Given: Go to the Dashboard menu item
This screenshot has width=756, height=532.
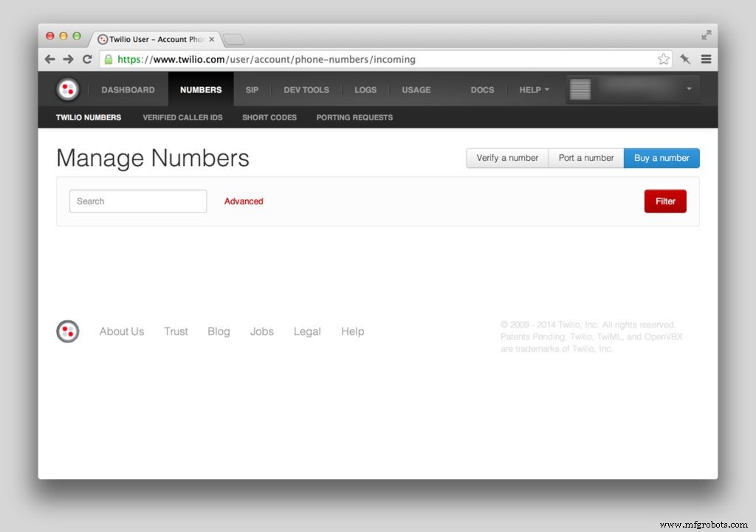Looking at the screenshot, I should tap(128, 90).
